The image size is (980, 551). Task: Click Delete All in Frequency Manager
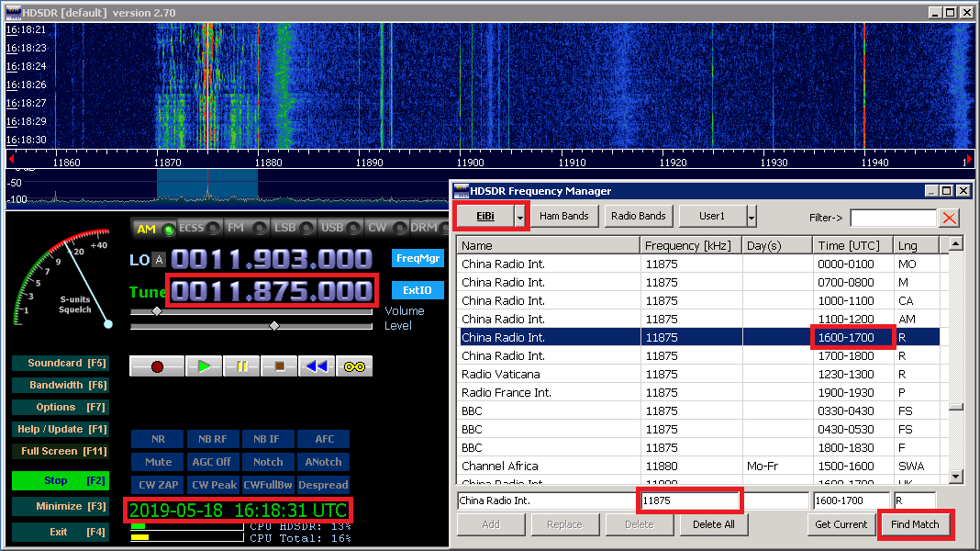(713, 524)
